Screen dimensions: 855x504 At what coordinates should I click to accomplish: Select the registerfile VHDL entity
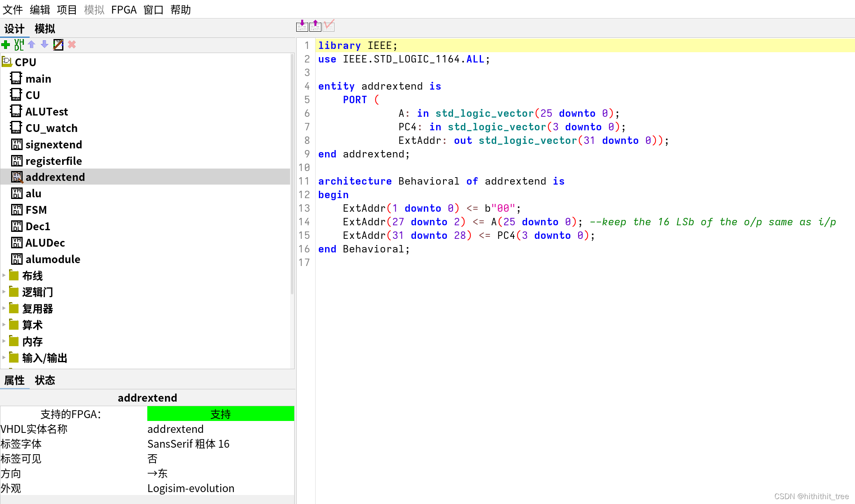coord(53,161)
